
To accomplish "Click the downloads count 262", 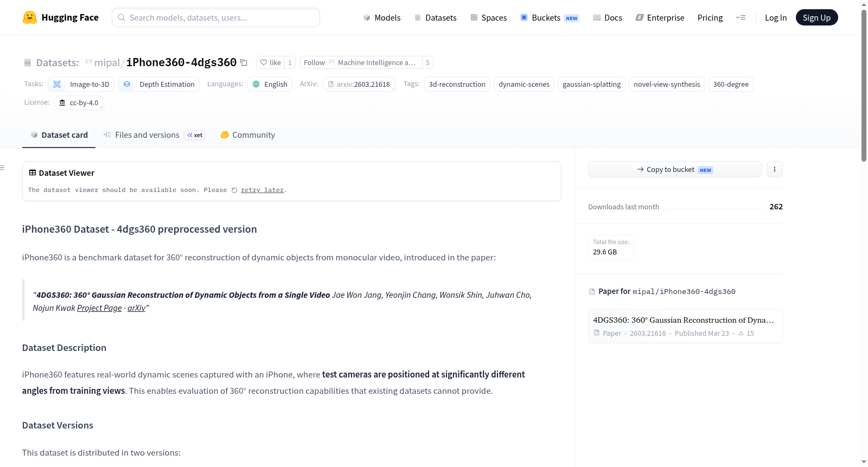I will (776, 207).
